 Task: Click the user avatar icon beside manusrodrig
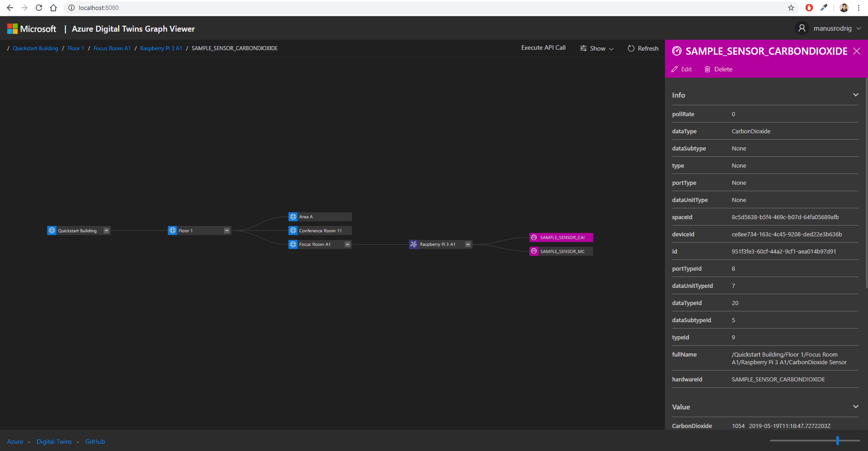[x=802, y=28]
